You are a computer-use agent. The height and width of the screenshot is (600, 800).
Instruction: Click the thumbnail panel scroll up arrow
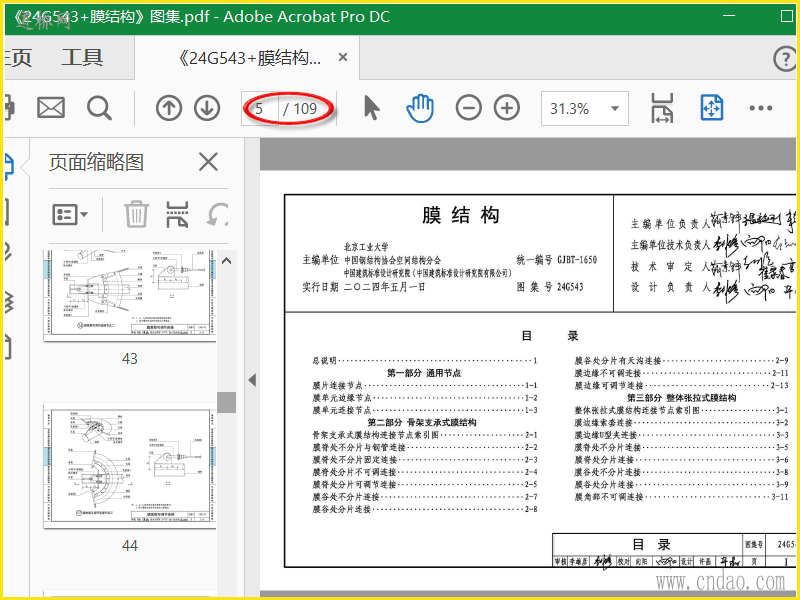pyautogui.click(x=227, y=261)
